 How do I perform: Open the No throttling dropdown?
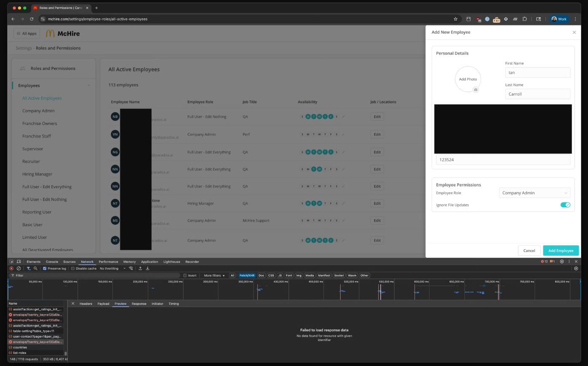(x=112, y=268)
